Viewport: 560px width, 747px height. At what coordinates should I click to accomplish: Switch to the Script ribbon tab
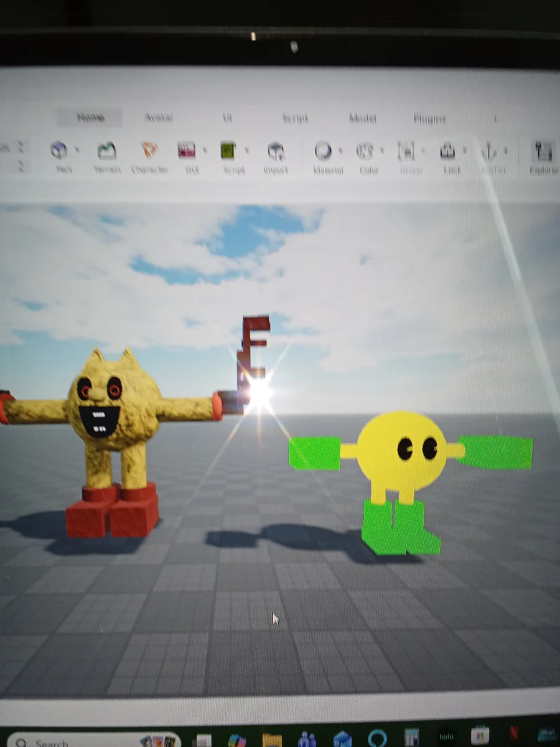click(x=295, y=118)
